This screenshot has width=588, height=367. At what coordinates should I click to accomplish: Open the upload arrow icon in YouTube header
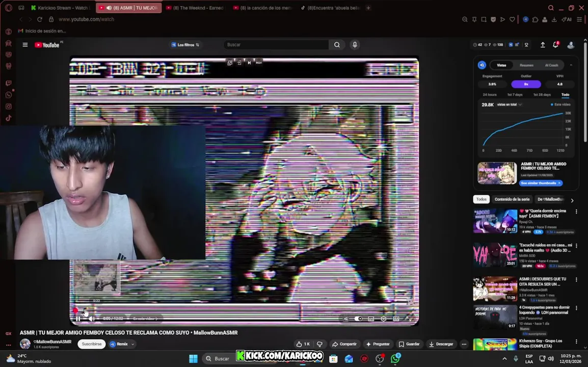[543, 45]
